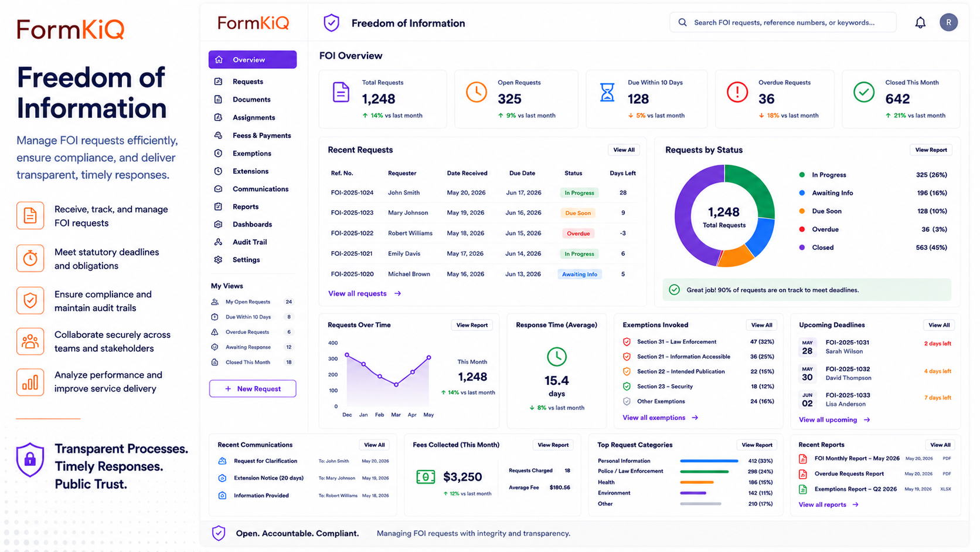Screen dimensions: 980x552
Task: Follow the View all exemptions link
Action: coord(660,418)
